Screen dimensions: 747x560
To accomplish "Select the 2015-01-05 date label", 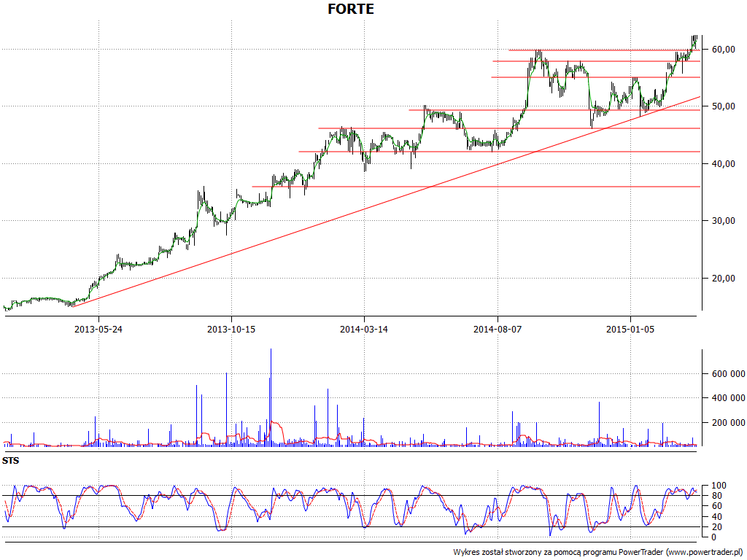I will tap(630, 329).
